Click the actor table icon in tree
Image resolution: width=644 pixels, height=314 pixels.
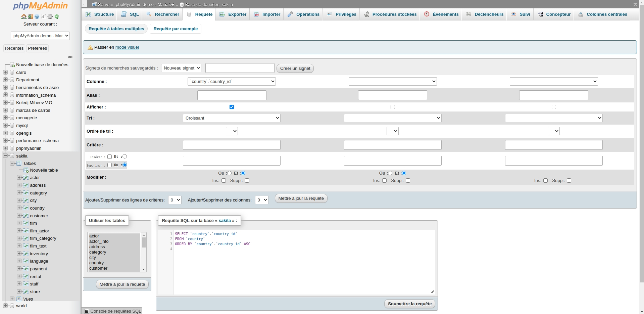26,177
